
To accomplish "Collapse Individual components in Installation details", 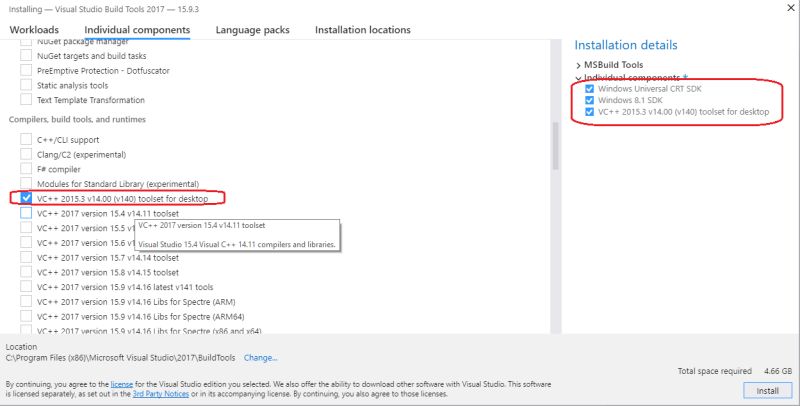I will coord(578,78).
